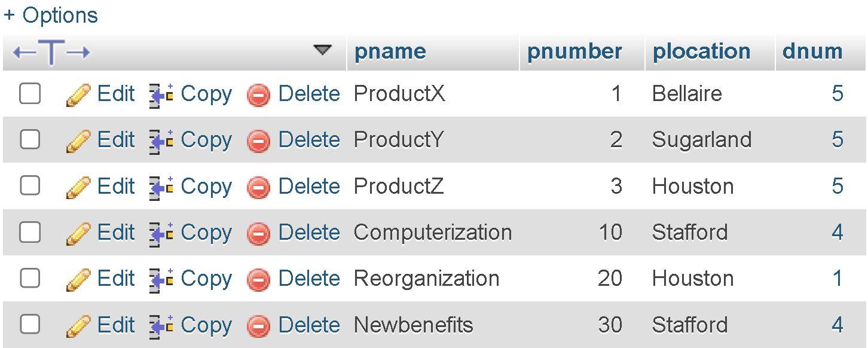
Task: Sort the table by the pnumber column
Action: 574,51
